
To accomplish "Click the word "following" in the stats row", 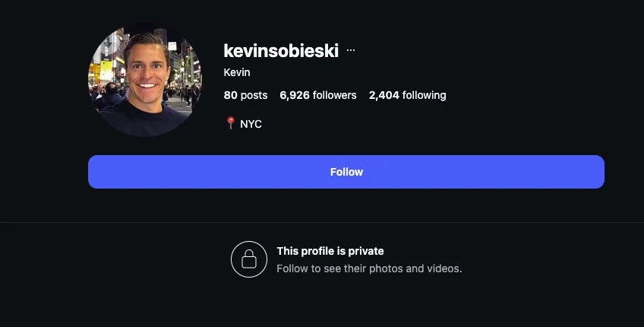I will point(425,95).
